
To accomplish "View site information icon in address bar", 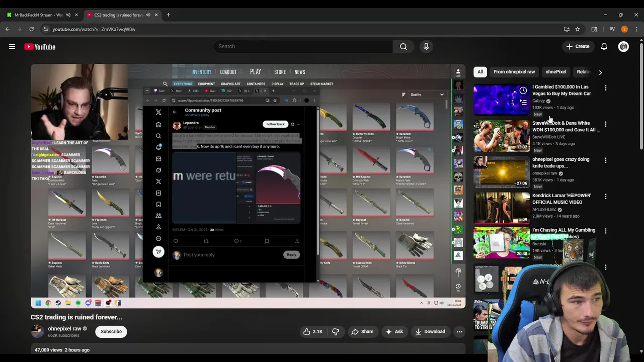I will (x=46, y=29).
